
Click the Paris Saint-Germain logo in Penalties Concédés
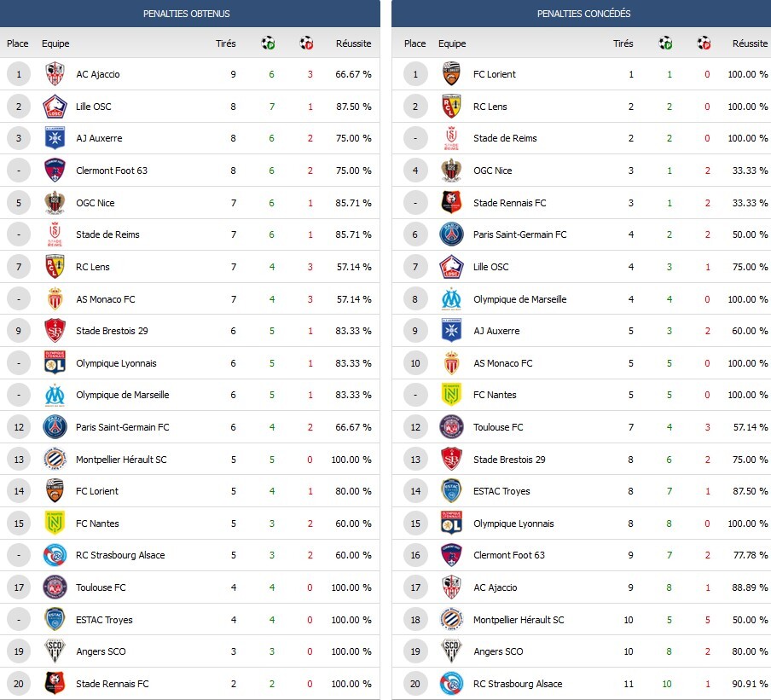(x=452, y=234)
